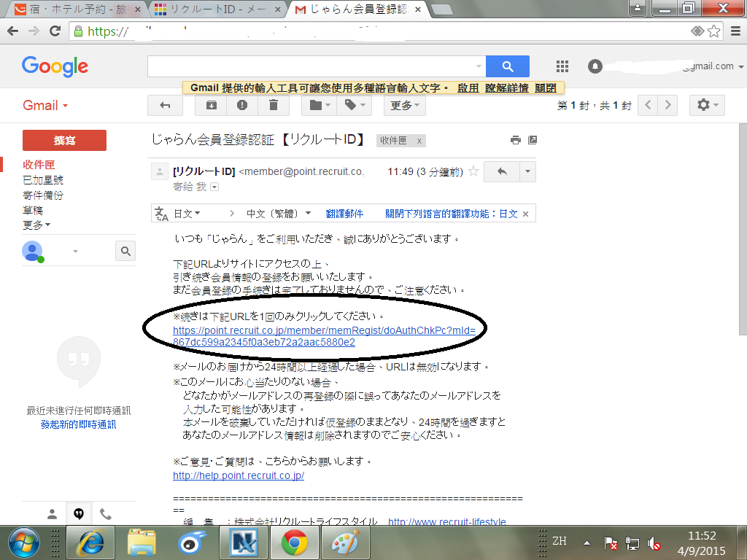Open Chrome menu hamburger icon
Image resolution: width=747 pixels, height=560 pixels.
pos(735,31)
